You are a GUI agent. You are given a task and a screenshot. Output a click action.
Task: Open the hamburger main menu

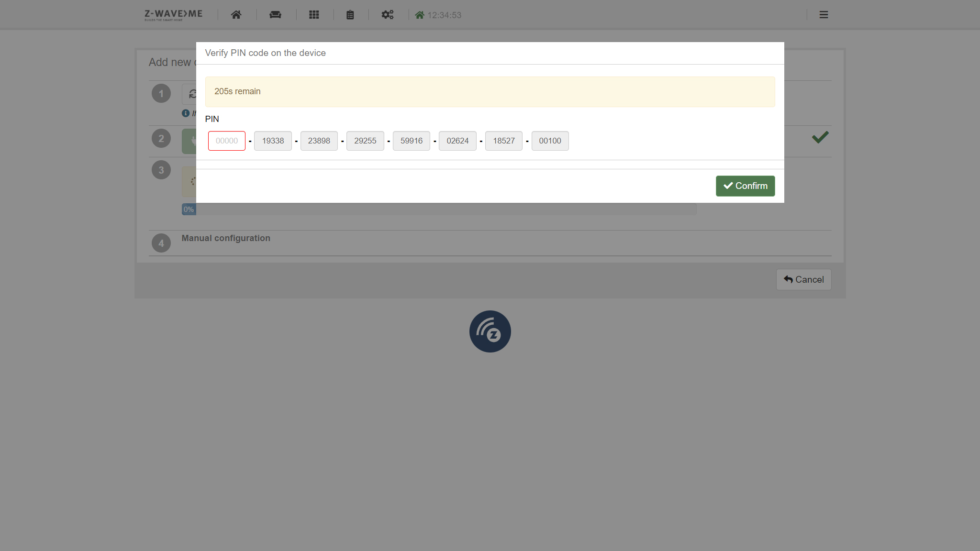(824, 15)
